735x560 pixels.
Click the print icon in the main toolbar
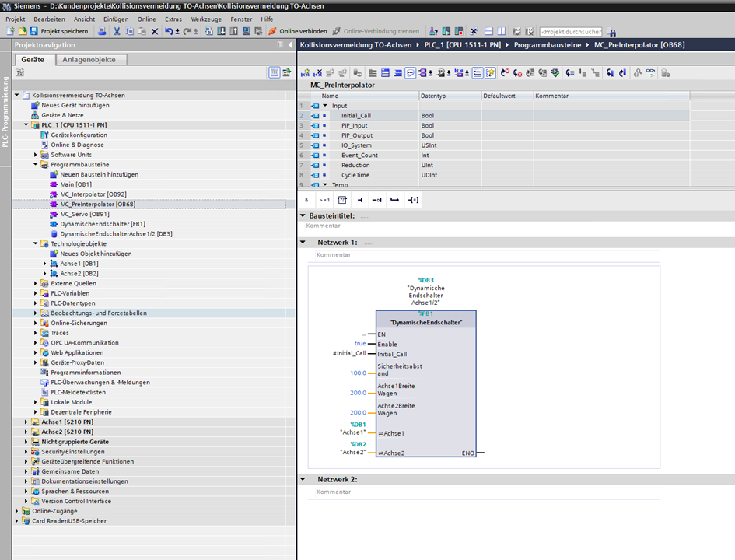pyautogui.click(x=103, y=31)
